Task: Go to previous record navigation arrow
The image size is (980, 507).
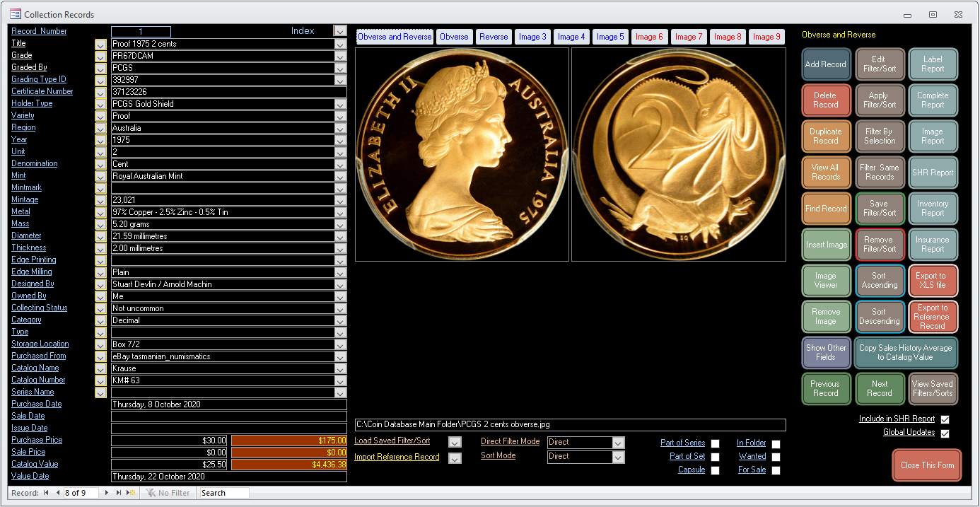Action: tap(57, 493)
